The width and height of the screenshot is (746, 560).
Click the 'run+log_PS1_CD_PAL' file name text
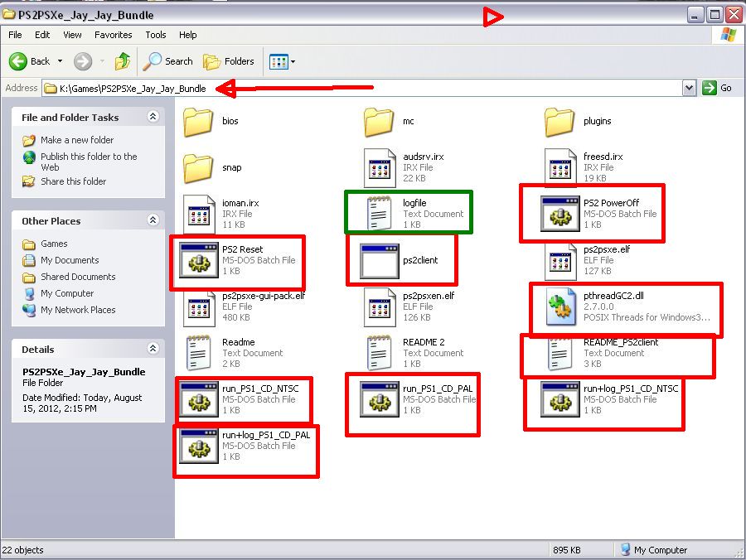(x=266, y=435)
